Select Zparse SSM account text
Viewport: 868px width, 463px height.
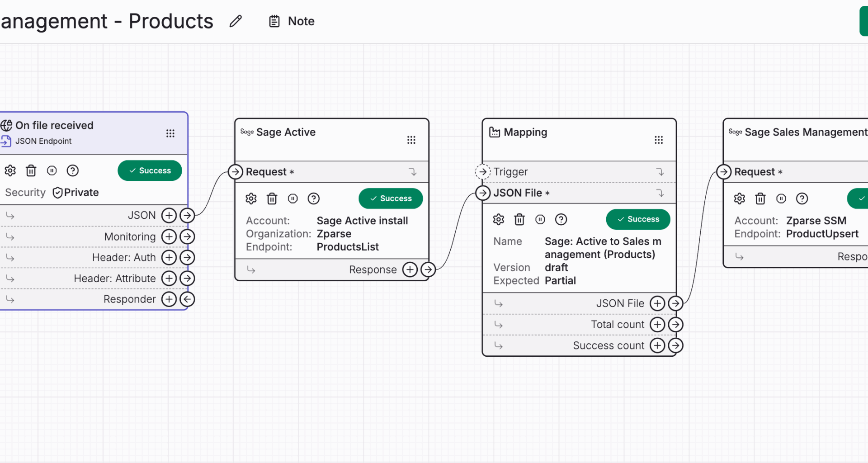[816, 221]
